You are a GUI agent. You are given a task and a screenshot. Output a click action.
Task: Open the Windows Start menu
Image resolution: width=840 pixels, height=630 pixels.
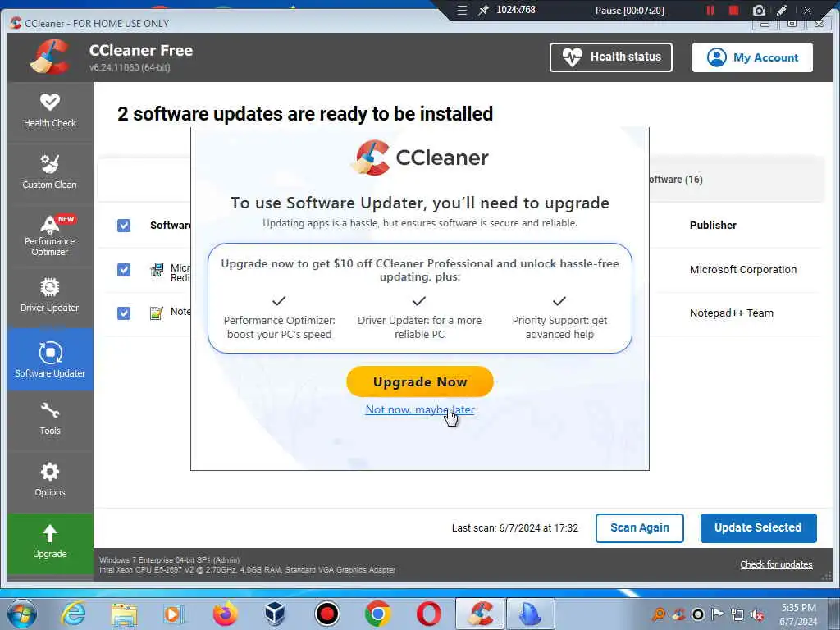22,614
